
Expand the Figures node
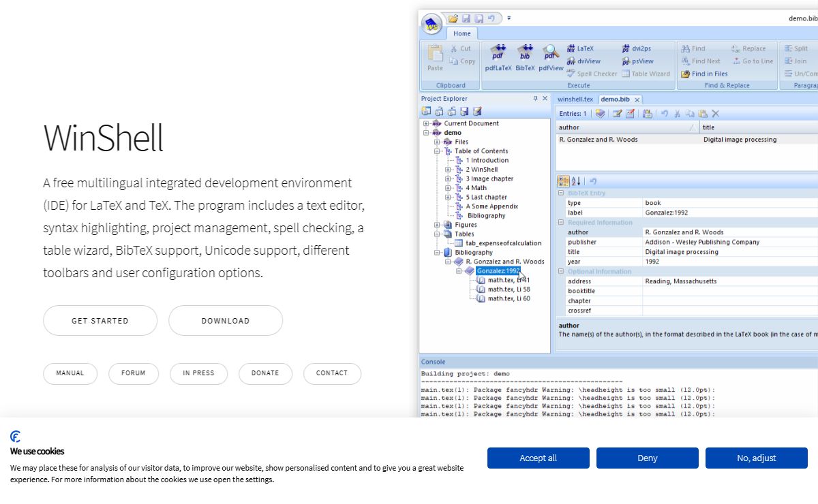click(x=437, y=225)
